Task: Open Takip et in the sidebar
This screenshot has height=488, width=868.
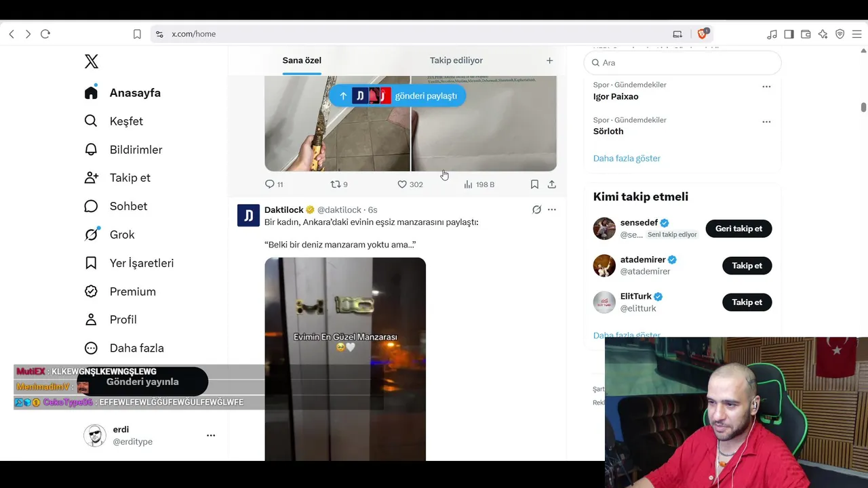Action: tap(117, 178)
